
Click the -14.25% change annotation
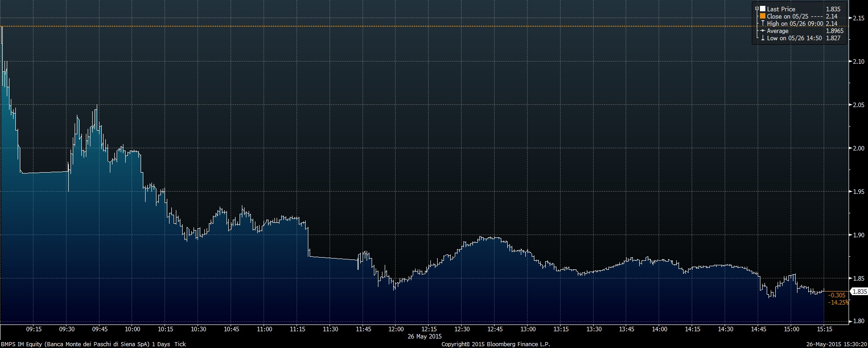point(838,302)
